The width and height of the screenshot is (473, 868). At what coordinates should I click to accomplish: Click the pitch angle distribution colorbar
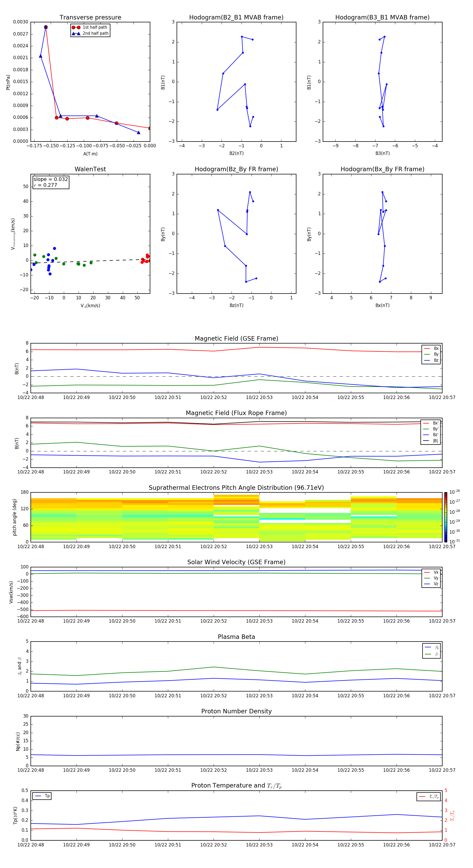(x=446, y=517)
